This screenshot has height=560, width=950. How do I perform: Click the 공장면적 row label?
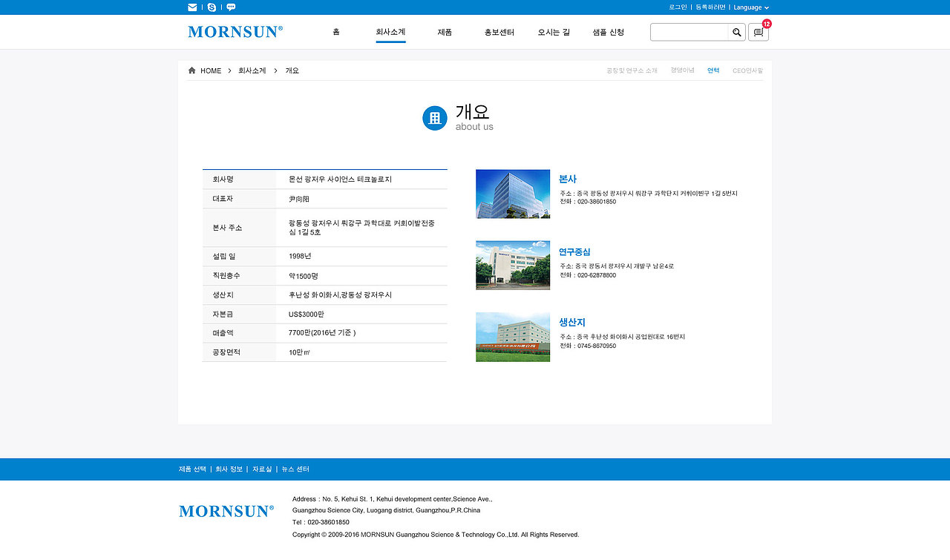pos(226,353)
